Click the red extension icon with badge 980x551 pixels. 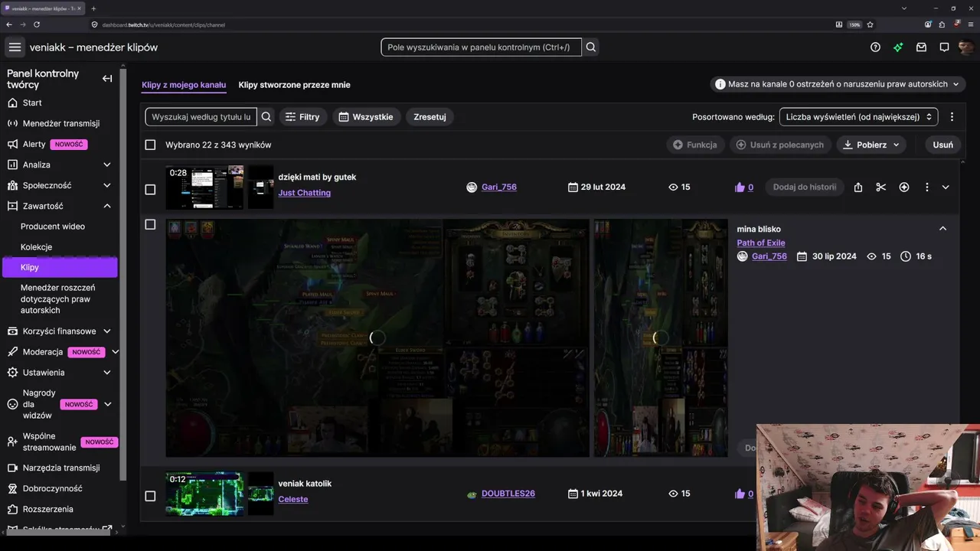click(957, 24)
